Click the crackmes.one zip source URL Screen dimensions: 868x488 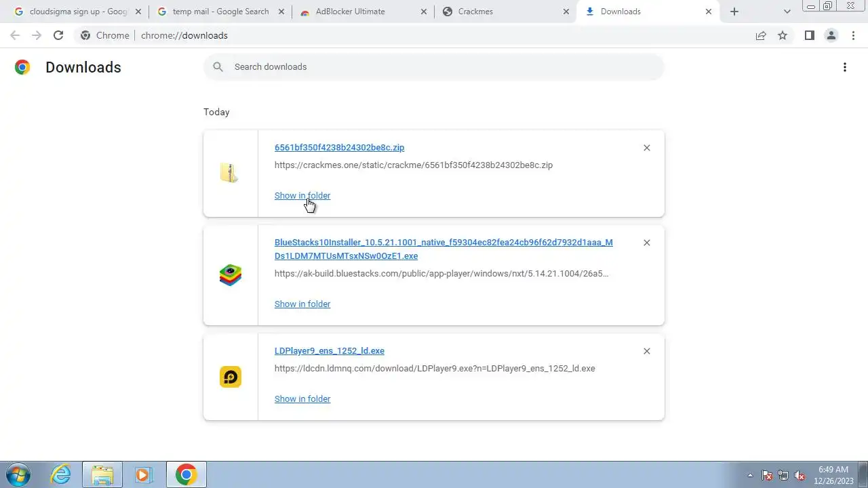414,165
